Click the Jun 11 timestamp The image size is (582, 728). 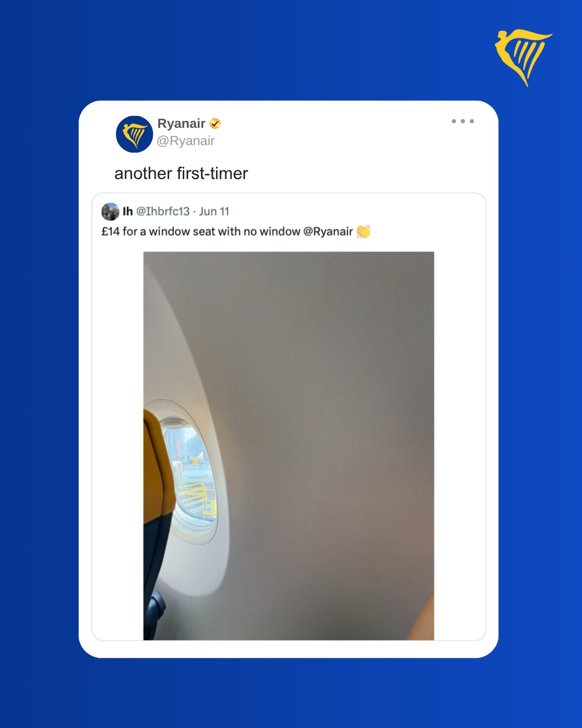point(214,211)
